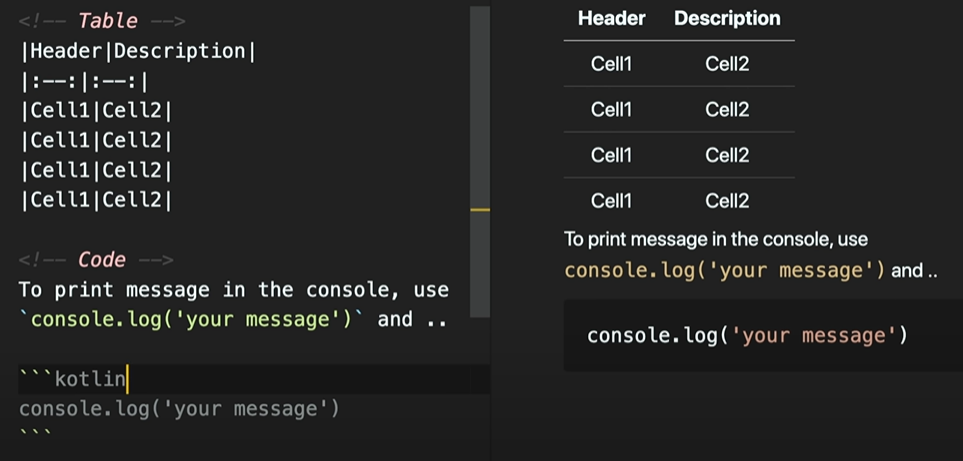Click the editor scrollbar thumb
Screen dimensions: 963x461
480,162
